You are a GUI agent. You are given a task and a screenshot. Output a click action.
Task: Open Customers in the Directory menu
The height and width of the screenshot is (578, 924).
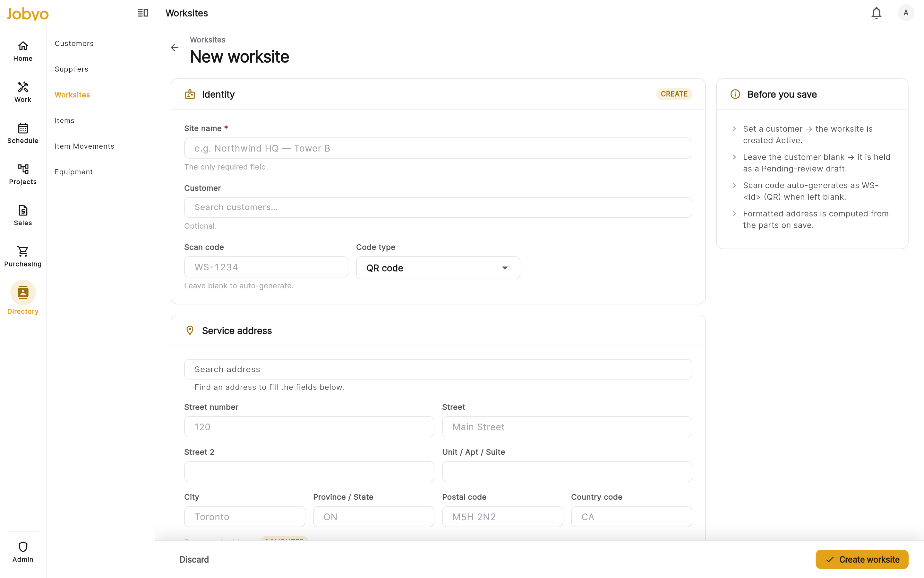coord(74,43)
